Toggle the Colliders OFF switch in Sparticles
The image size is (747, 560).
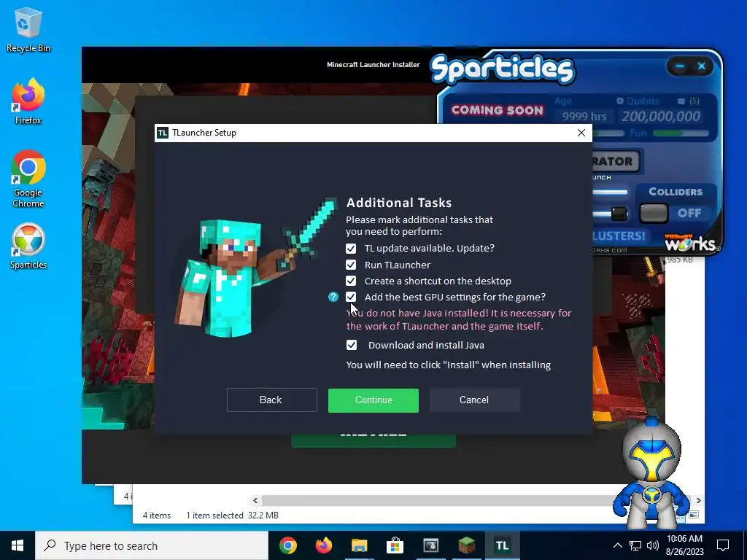(x=654, y=214)
